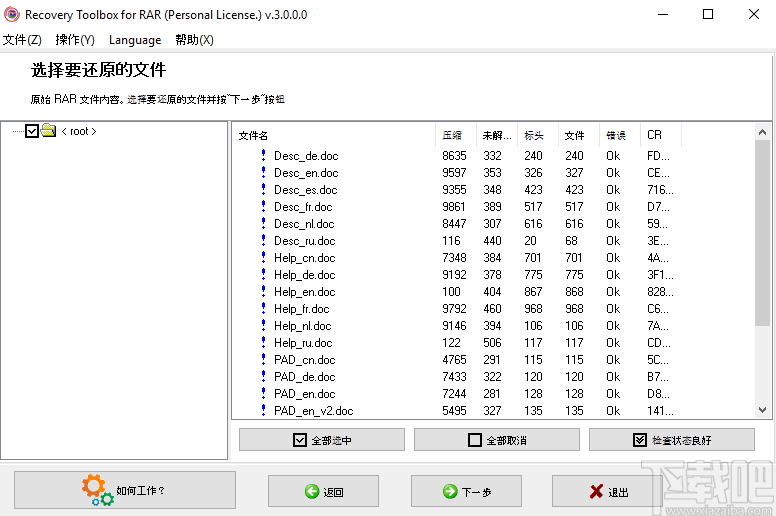776x516 pixels.
Task: Select the Help_cn.doc file name
Action: click(304, 258)
